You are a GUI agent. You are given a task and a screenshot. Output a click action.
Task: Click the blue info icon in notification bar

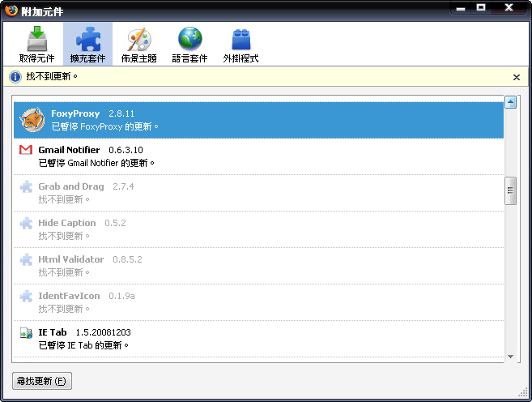(x=15, y=77)
